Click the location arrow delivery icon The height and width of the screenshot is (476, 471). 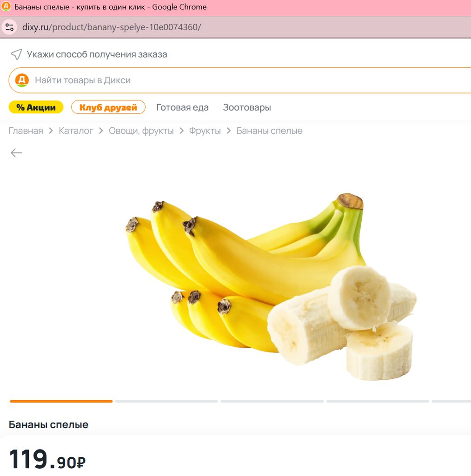coord(16,54)
